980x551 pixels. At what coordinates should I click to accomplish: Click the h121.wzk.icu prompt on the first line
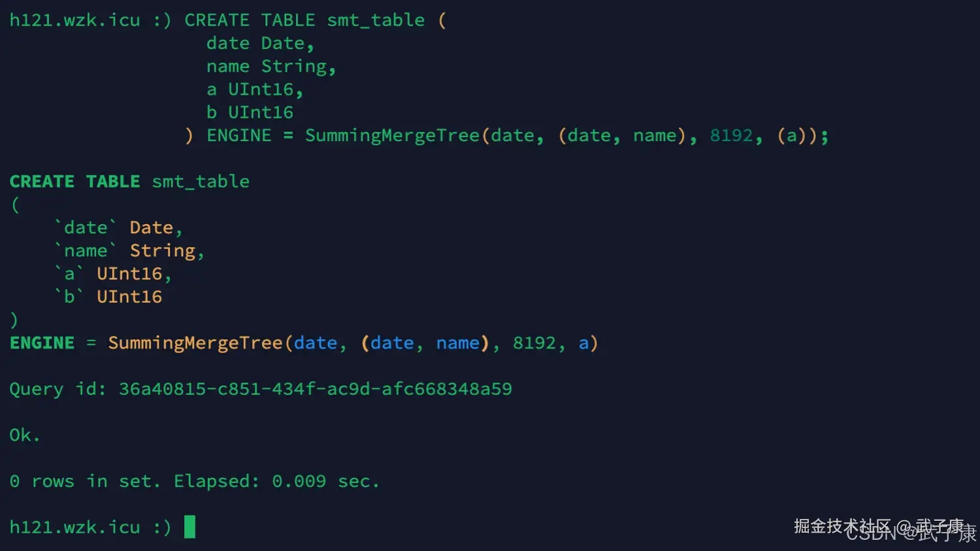click(74, 20)
